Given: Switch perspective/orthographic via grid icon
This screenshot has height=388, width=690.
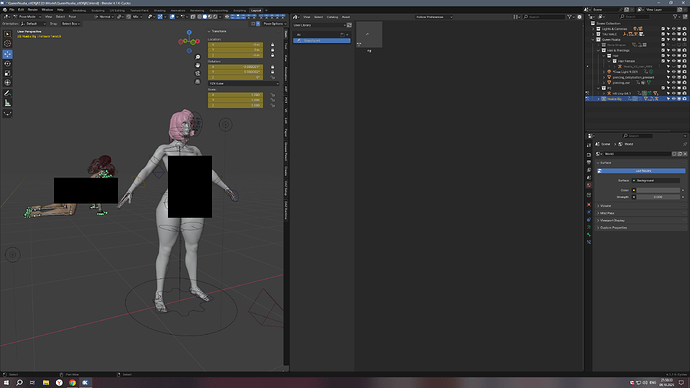Looking at the screenshot, I should [x=198, y=81].
